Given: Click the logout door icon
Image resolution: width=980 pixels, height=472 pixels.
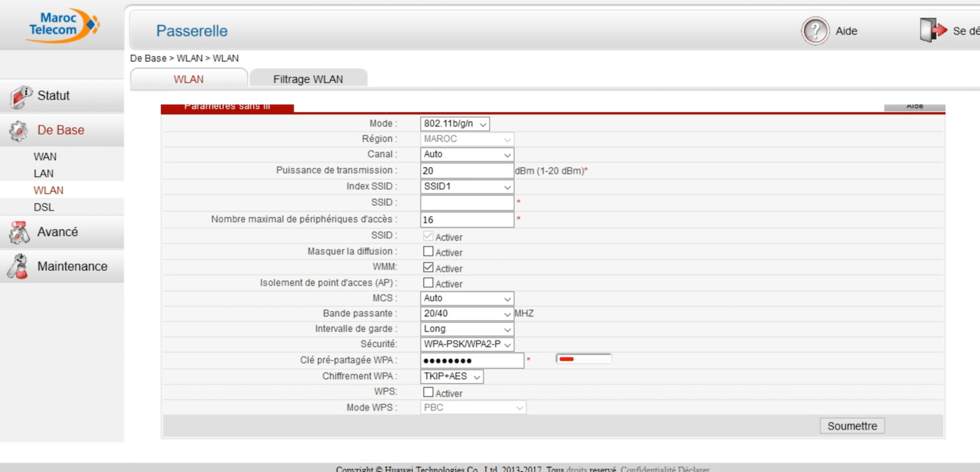Looking at the screenshot, I should [x=933, y=31].
